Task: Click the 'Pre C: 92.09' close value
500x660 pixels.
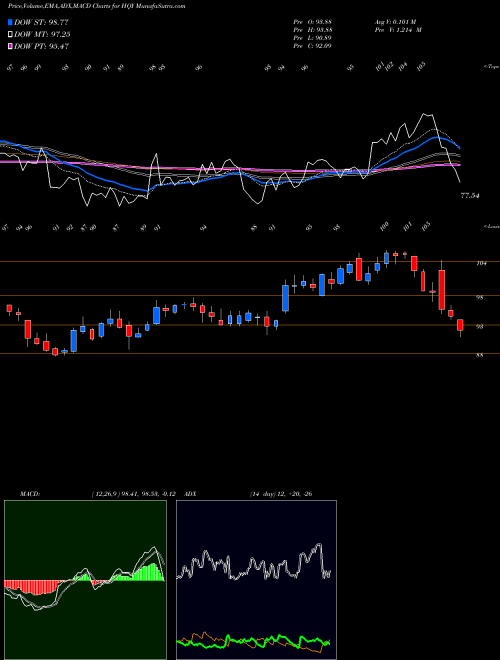Action: [x=312, y=46]
